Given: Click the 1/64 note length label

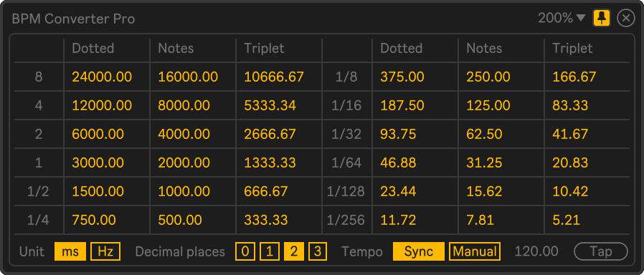Looking at the screenshot, I should pos(346,163).
